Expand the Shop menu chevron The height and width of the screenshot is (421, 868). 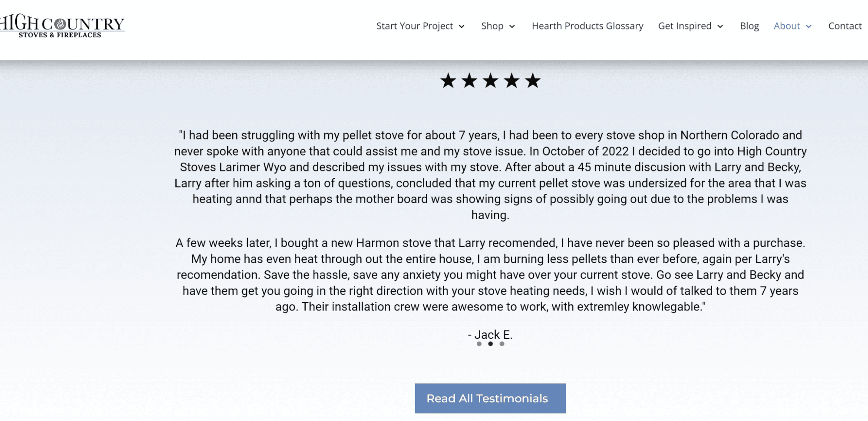(x=513, y=27)
